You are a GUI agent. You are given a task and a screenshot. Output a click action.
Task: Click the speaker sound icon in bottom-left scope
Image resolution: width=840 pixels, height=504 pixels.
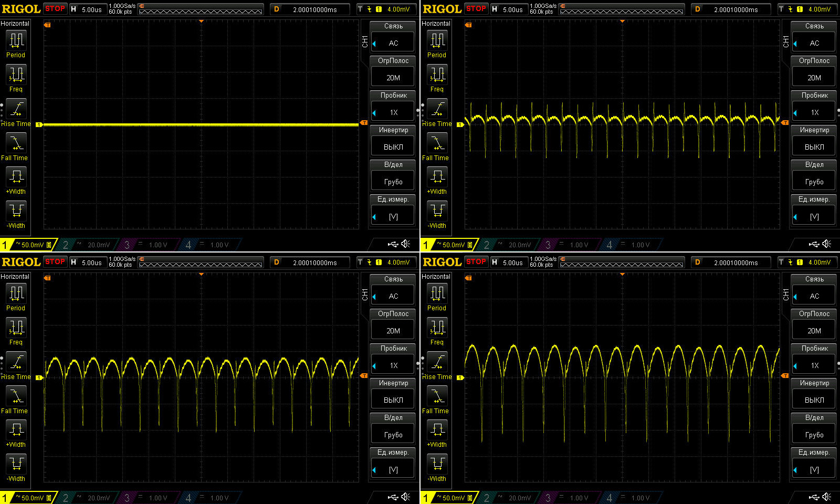pyautogui.click(x=406, y=497)
